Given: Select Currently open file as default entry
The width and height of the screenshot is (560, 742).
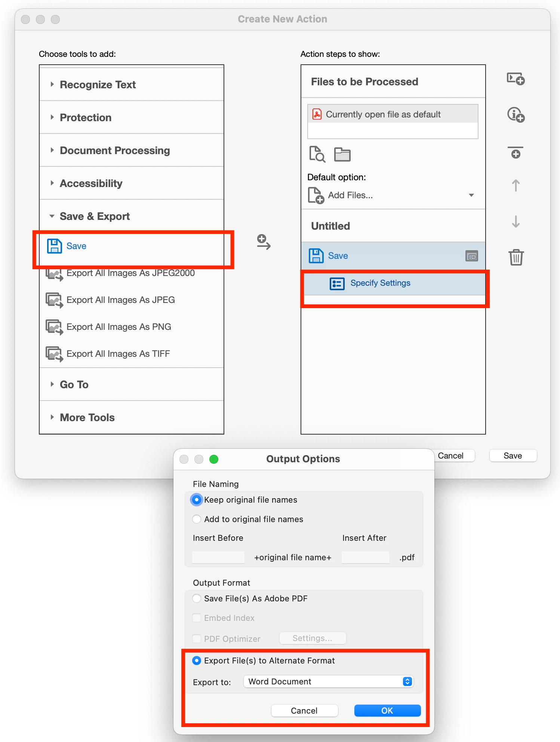Looking at the screenshot, I should (393, 114).
